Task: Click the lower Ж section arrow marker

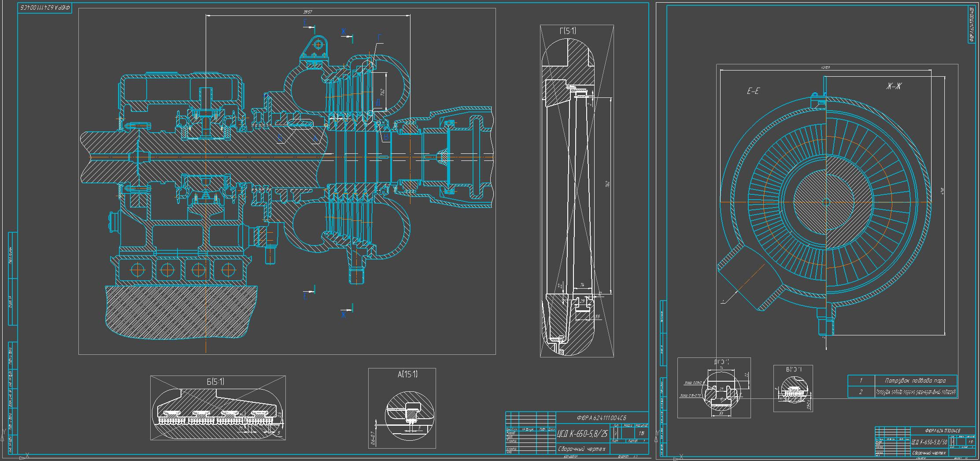Action: point(344,315)
